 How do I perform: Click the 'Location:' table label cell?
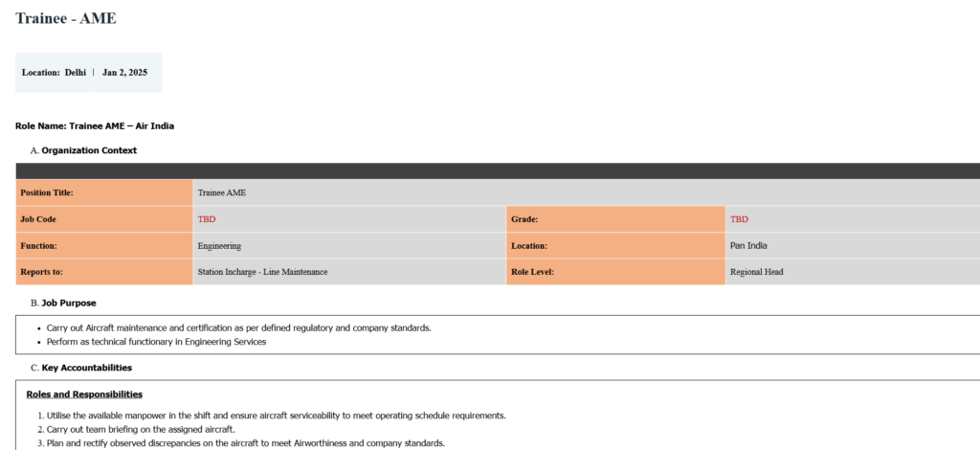615,246
